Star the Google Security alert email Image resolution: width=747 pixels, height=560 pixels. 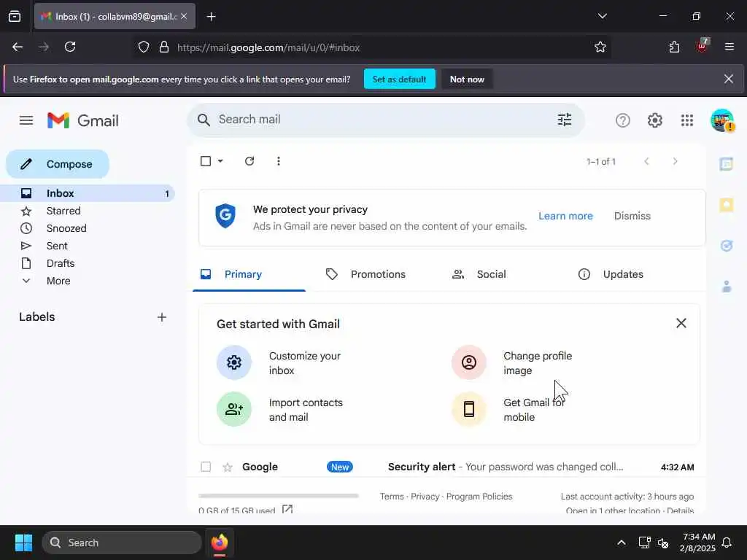(x=228, y=467)
